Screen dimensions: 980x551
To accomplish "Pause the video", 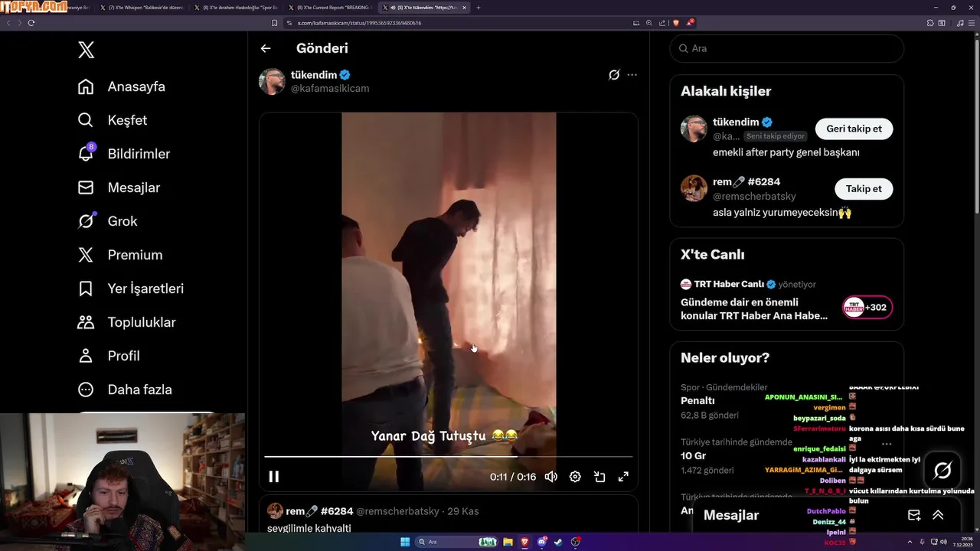I will point(273,477).
